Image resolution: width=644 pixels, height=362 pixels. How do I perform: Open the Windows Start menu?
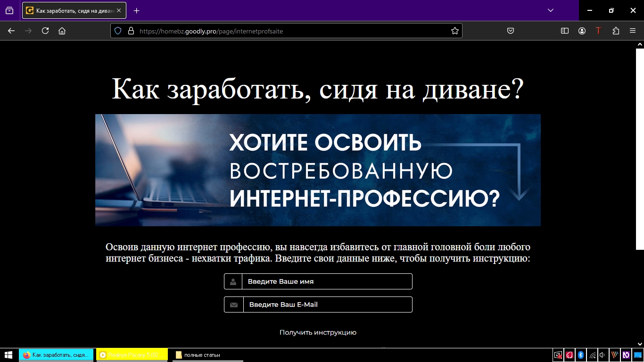point(8,355)
